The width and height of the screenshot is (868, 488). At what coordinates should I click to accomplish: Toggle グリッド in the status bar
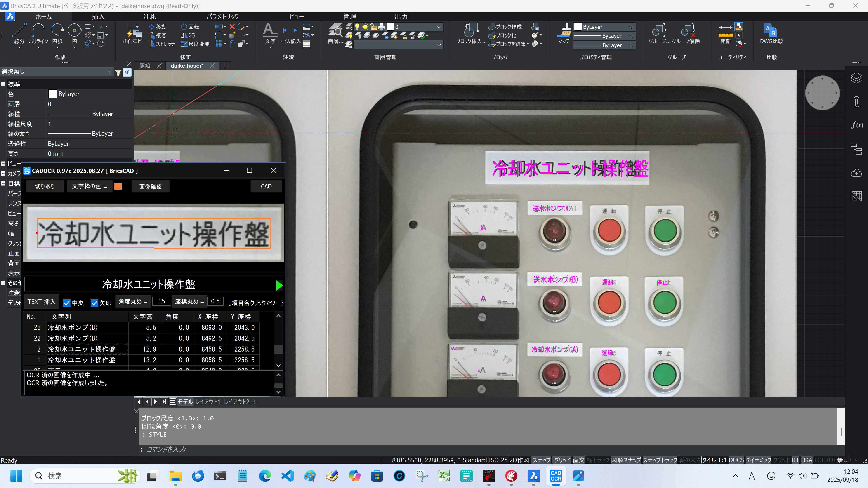point(562,460)
